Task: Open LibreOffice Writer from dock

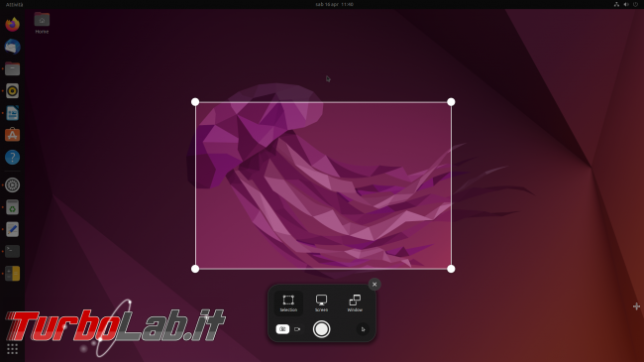Action: (12, 113)
